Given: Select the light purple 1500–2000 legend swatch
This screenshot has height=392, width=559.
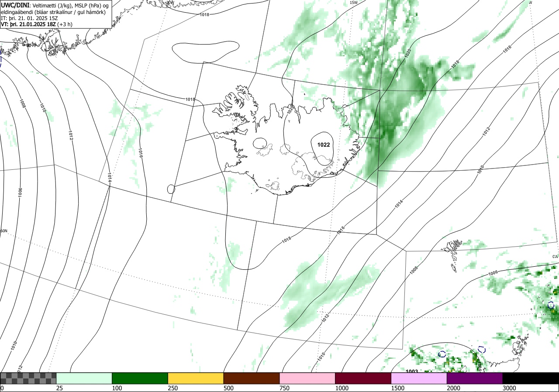Looking at the screenshot, I should point(419,378).
